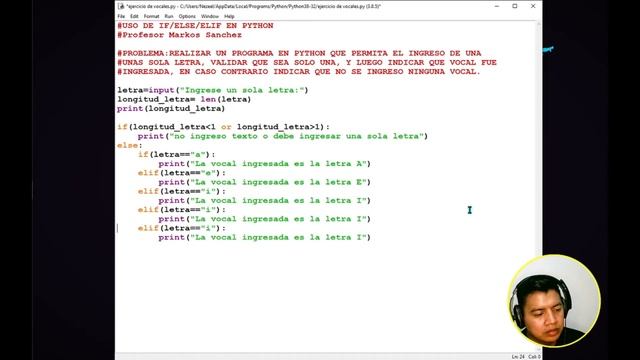
Task: Open the Window menu
Action: click(x=210, y=16)
